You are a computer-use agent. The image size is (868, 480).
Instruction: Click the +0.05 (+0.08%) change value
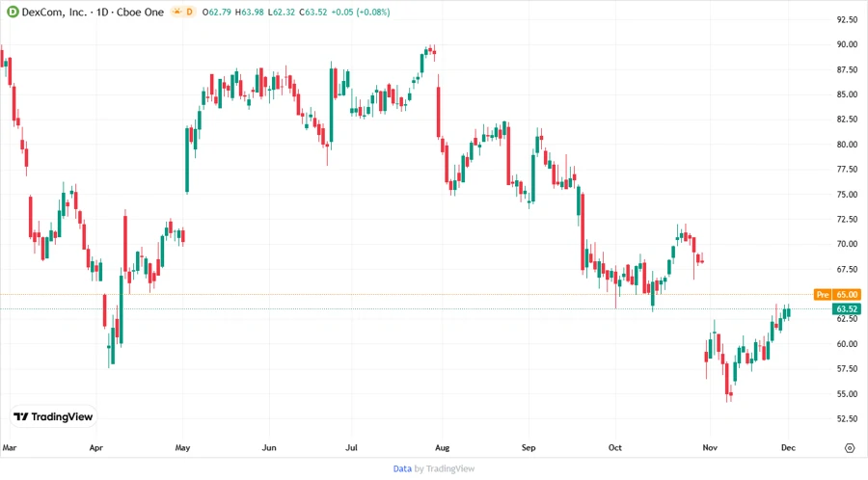point(361,13)
